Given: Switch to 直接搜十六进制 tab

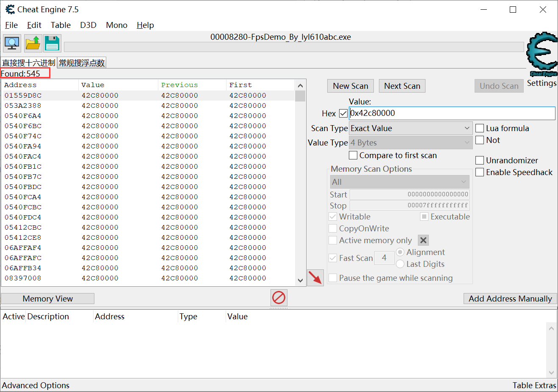Looking at the screenshot, I should [29, 63].
